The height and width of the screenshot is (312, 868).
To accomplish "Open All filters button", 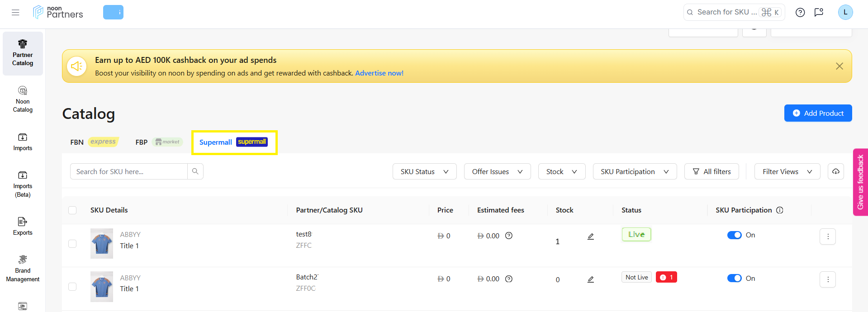I will pyautogui.click(x=712, y=171).
